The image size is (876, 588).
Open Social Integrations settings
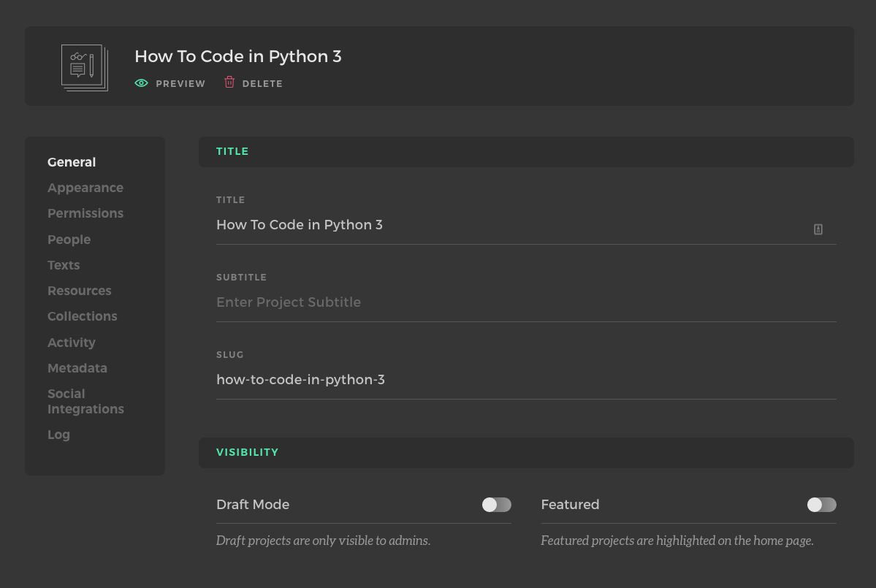[x=85, y=401]
